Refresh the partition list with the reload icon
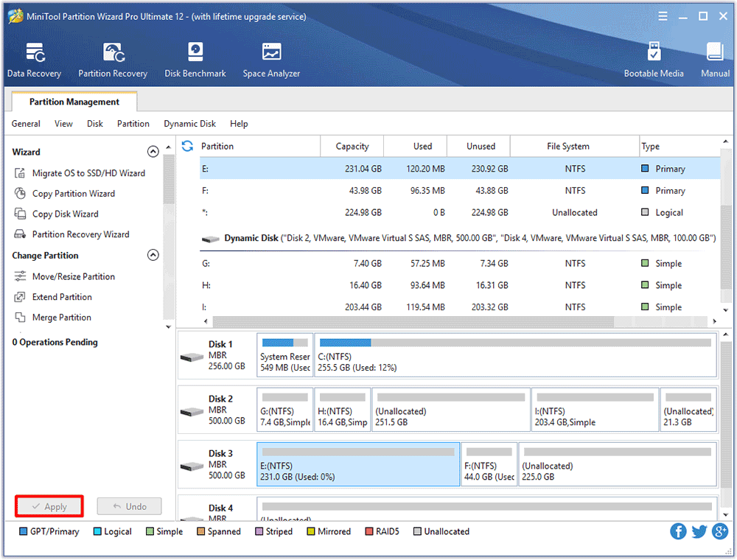The height and width of the screenshot is (560, 737). coord(187,146)
